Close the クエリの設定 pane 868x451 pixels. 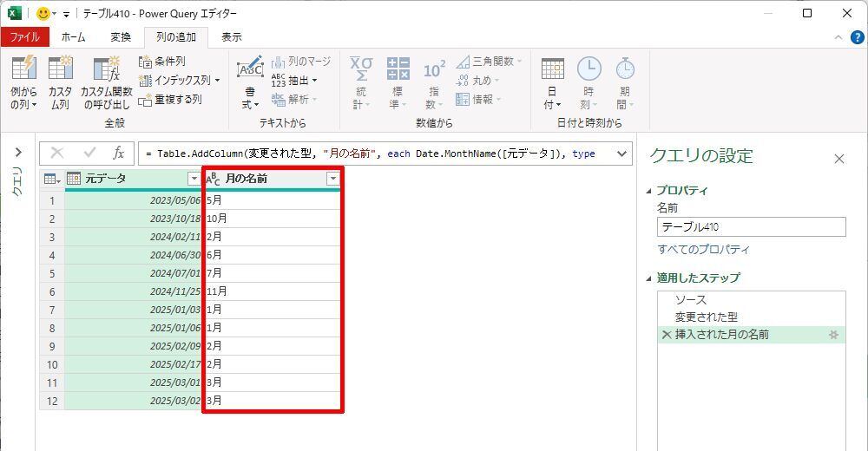839,159
